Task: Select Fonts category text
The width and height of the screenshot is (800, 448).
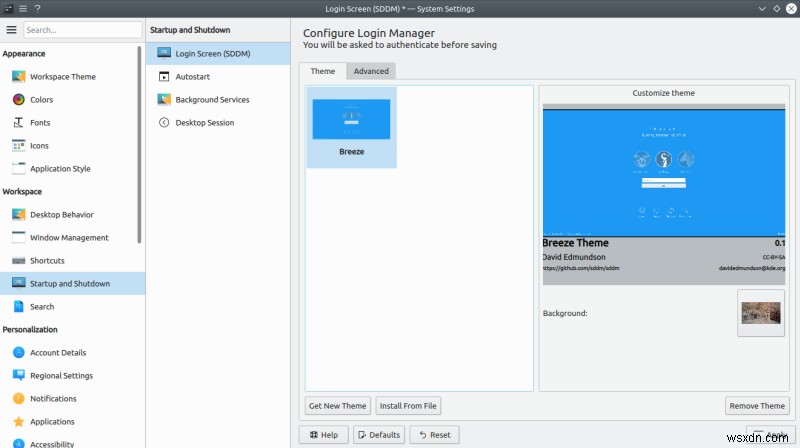Action: (40, 122)
